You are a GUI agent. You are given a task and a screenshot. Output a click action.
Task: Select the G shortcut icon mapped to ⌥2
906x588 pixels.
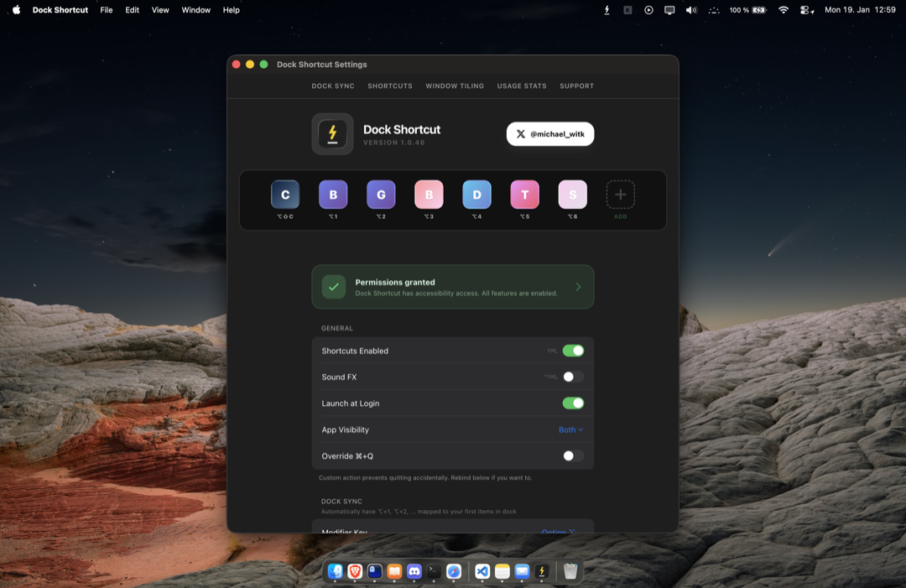point(380,193)
